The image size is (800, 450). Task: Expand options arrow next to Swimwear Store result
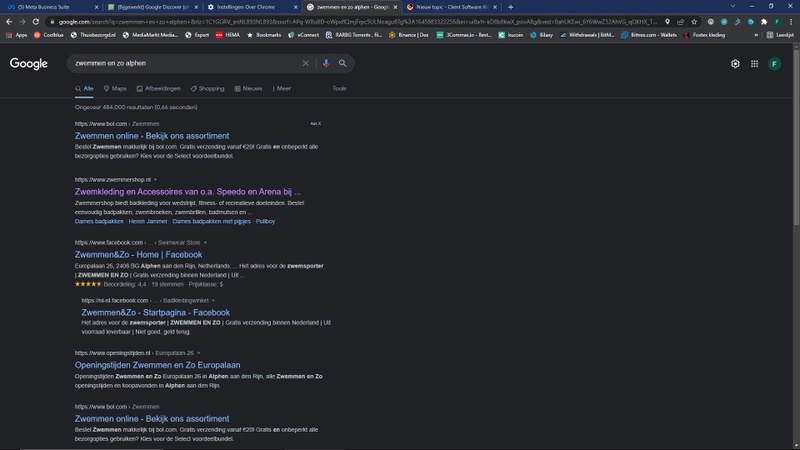point(206,243)
